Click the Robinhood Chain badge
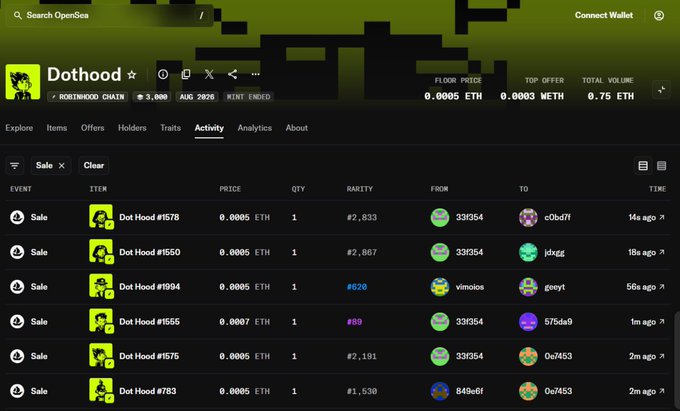Screen dimensions: 680x411 [x=88, y=97]
